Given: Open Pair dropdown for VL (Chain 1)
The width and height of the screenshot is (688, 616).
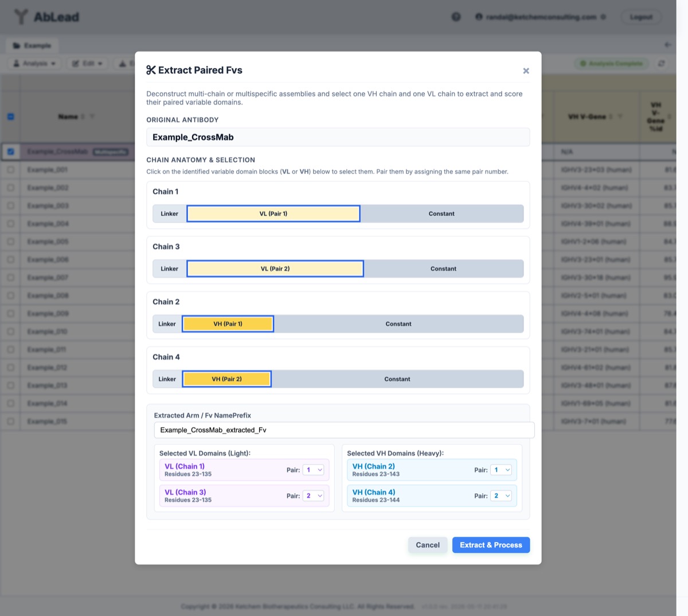Looking at the screenshot, I should tap(314, 470).
